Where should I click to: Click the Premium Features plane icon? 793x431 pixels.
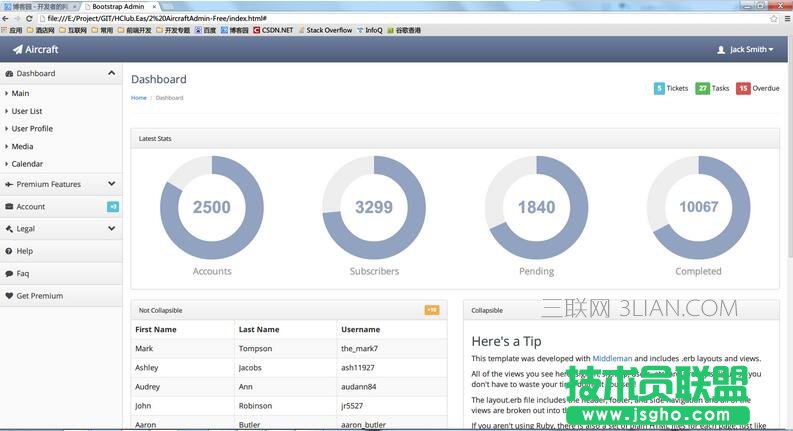tap(9, 184)
